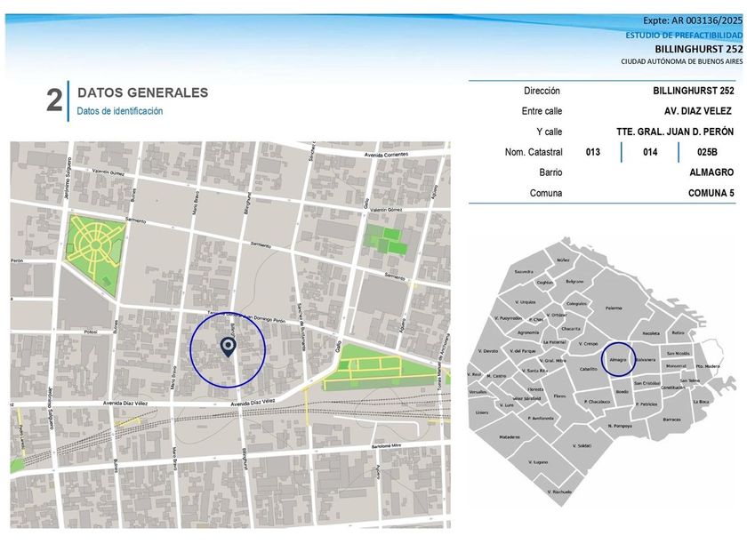This screenshot has height=560, width=747.
Task: Click 'P. Patricios' on the neighborhoods map
Action: 647,404
